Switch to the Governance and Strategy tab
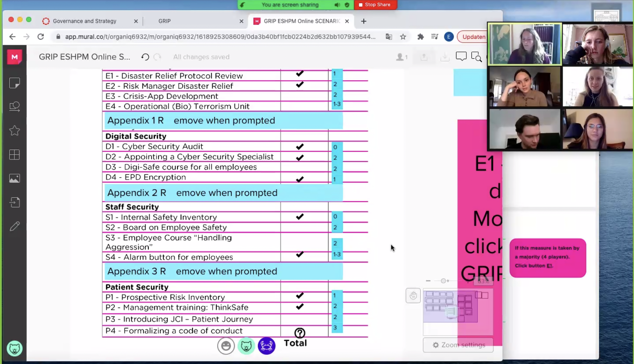The height and width of the screenshot is (364, 634). [x=85, y=21]
